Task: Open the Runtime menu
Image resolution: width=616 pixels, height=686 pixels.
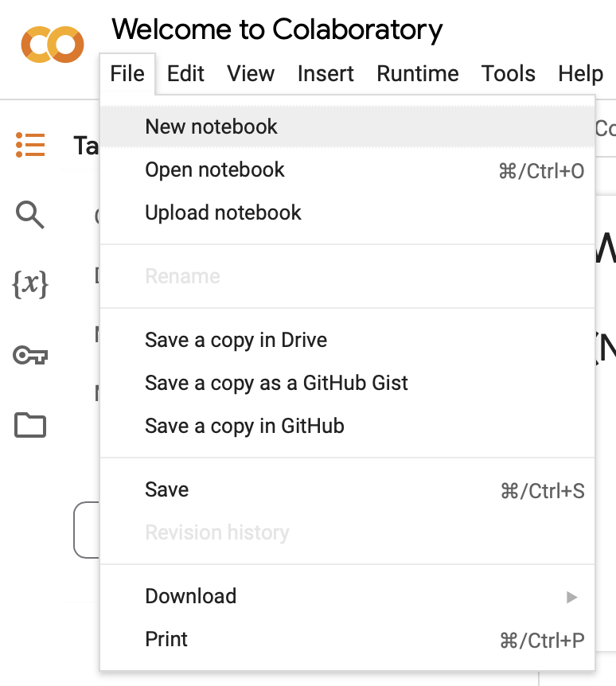Action: tap(417, 73)
